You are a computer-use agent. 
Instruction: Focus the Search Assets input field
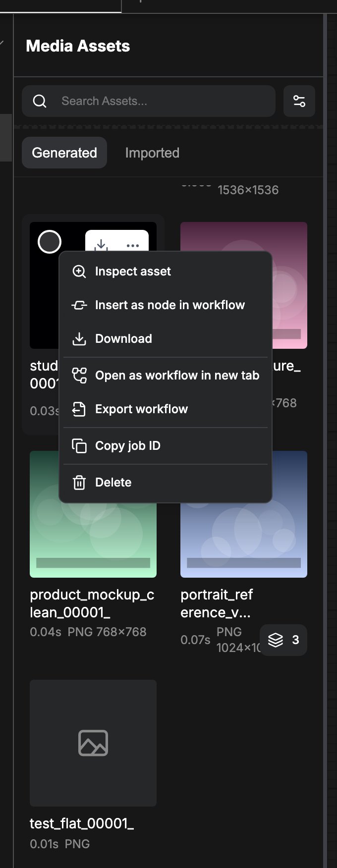[149, 101]
